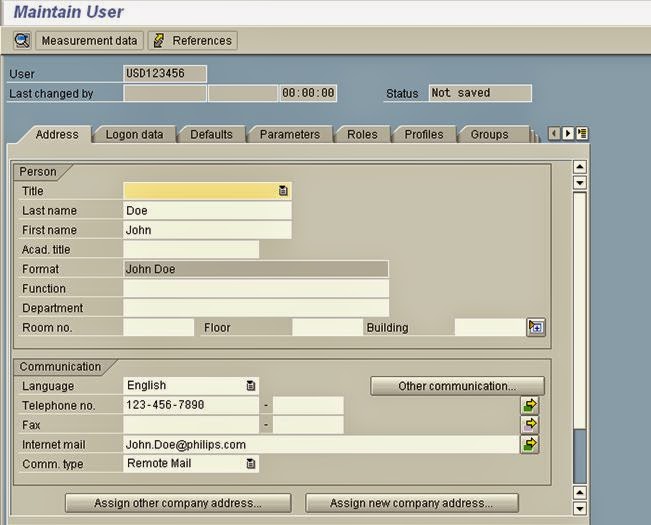Open the Comm. type dropdown

(250, 464)
